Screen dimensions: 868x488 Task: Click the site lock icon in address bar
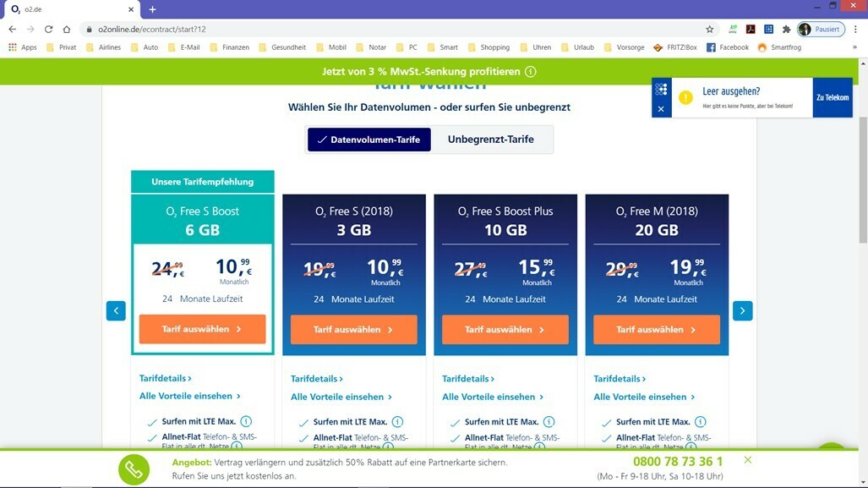pos(89,30)
